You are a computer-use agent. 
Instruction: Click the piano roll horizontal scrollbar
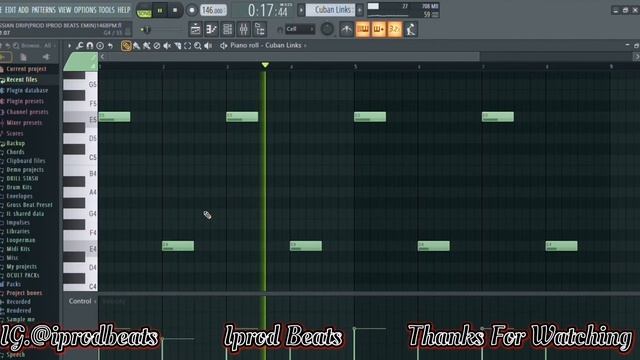[x=292, y=57]
